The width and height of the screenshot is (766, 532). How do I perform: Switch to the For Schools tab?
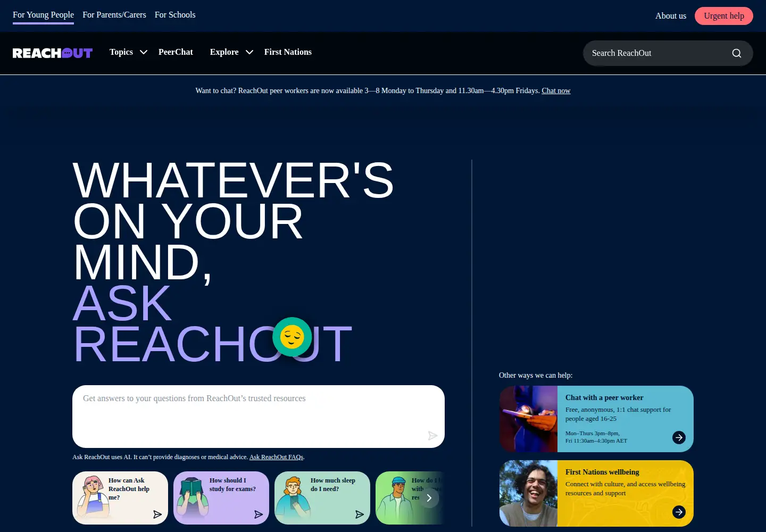tap(175, 15)
